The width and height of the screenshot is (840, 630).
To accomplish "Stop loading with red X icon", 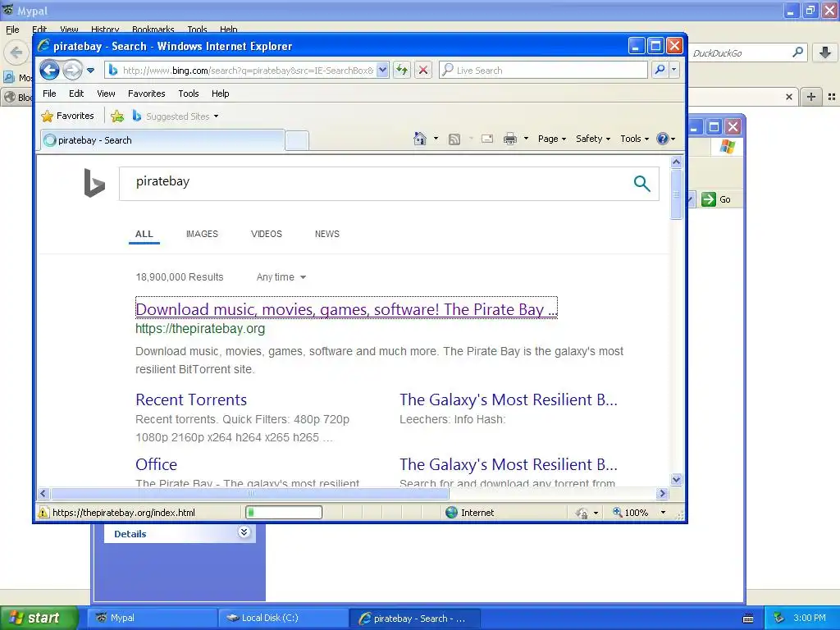I will [423, 71].
